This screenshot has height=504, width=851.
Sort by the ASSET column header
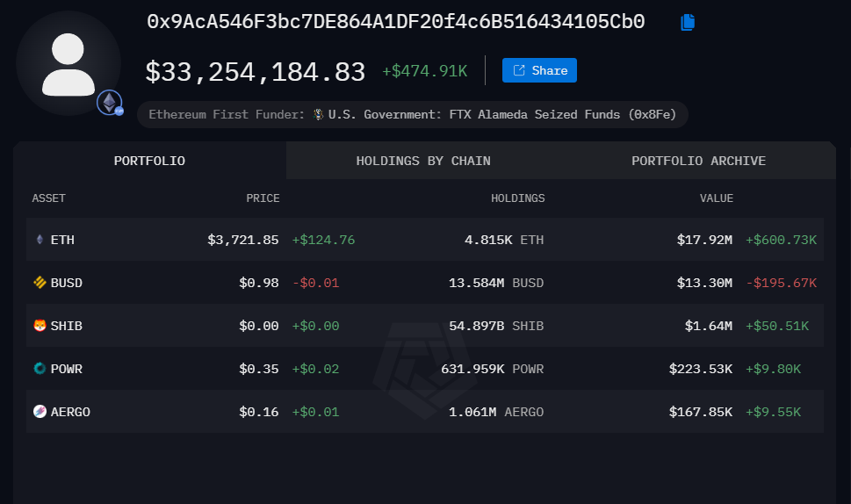48,198
